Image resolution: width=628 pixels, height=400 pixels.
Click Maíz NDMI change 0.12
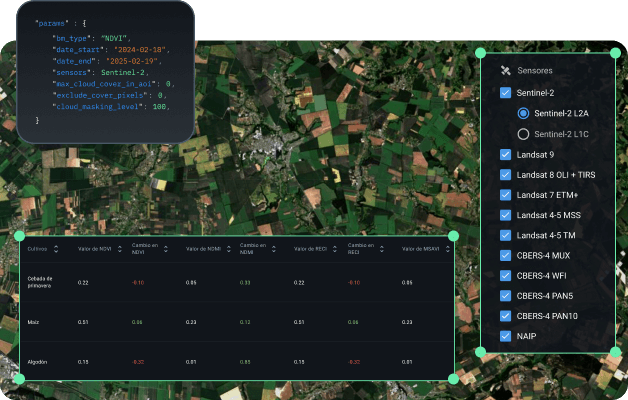tap(245, 322)
